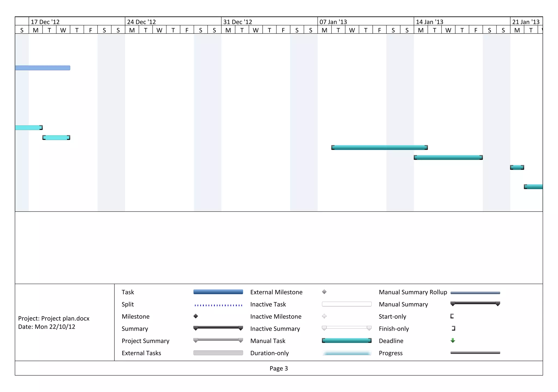Click the Milestone diamond legend icon
Image resolution: width=558 pixels, height=392 pixels.
(x=196, y=316)
